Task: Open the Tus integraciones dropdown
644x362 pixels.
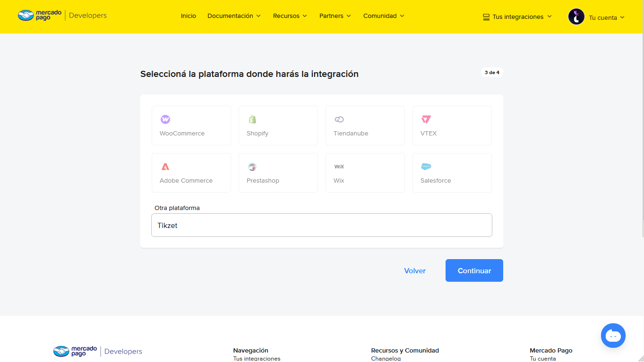Action: click(518, 17)
